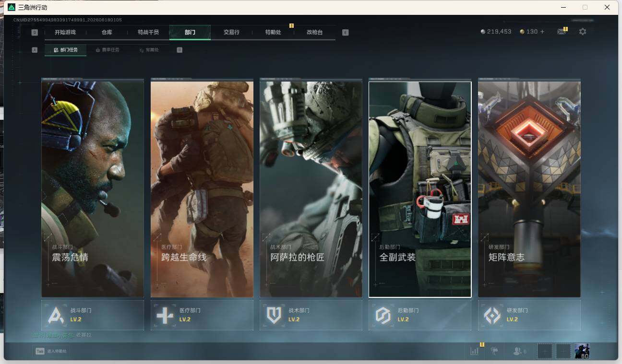Click the logistics department hexagon emblem icon
The width and height of the screenshot is (622, 364).
383,316
